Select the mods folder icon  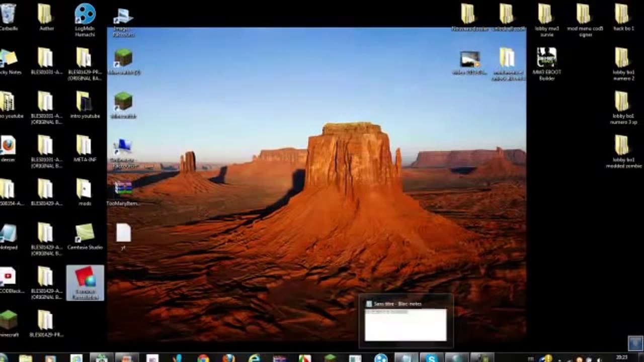click(x=84, y=193)
